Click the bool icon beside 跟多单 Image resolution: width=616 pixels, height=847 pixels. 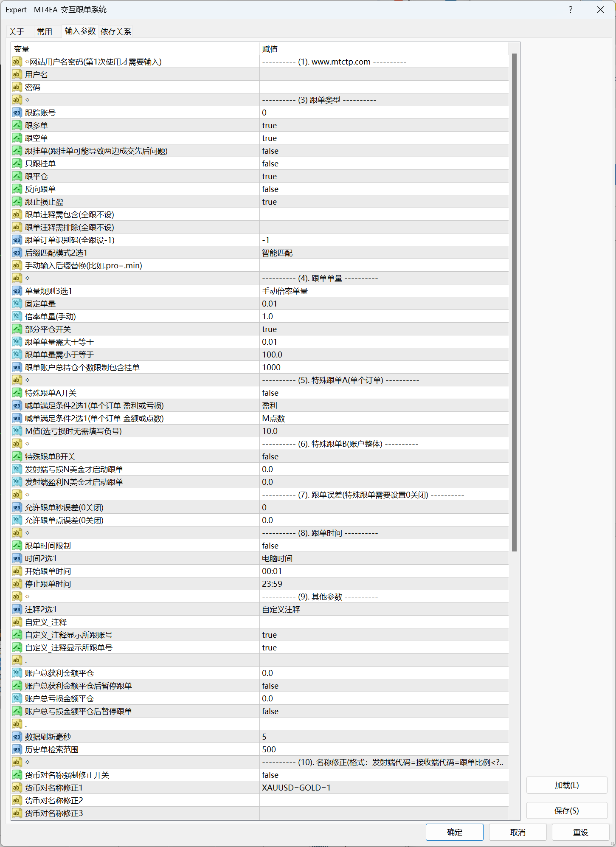click(17, 125)
